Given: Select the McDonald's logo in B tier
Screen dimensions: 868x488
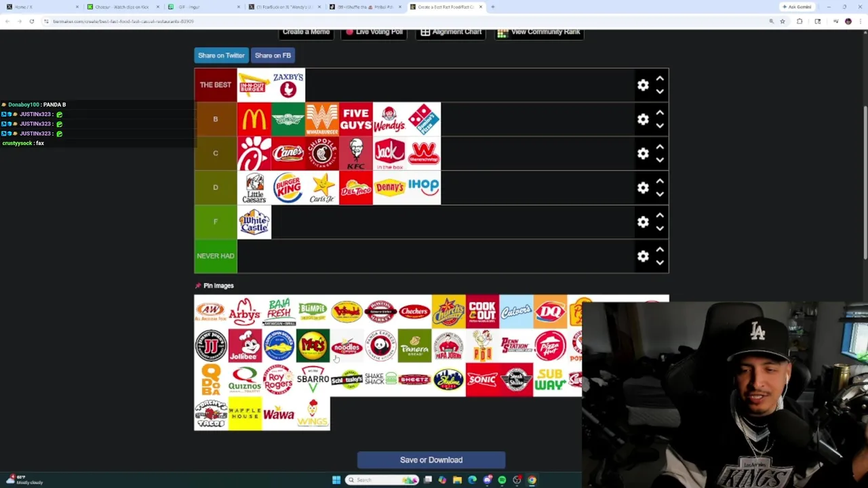Looking at the screenshot, I should [254, 119].
